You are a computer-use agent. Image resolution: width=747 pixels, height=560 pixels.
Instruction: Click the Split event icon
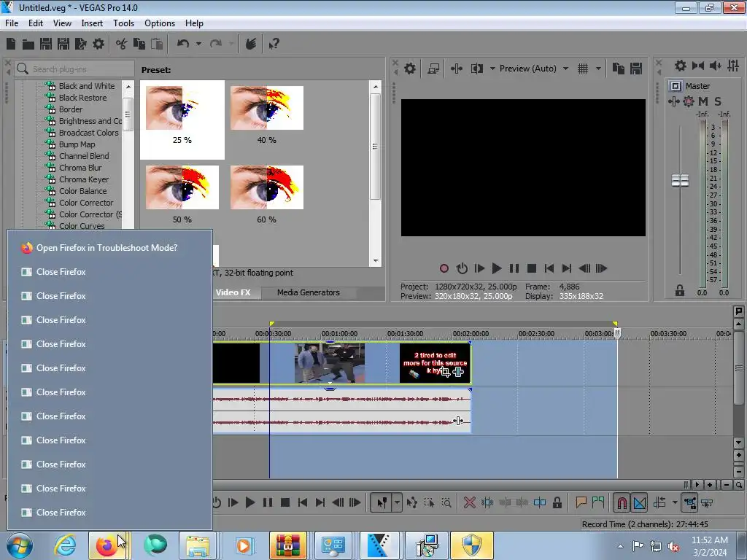click(x=540, y=502)
